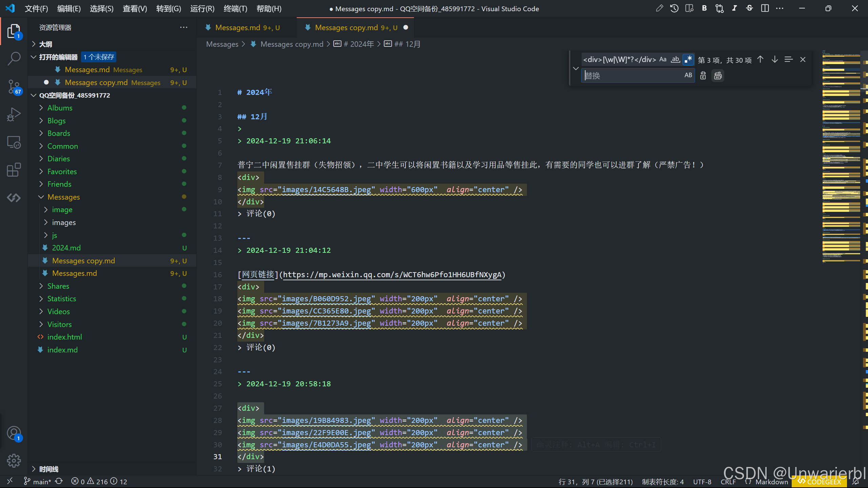Collapse the Messages folder in explorer

pyautogui.click(x=63, y=197)
